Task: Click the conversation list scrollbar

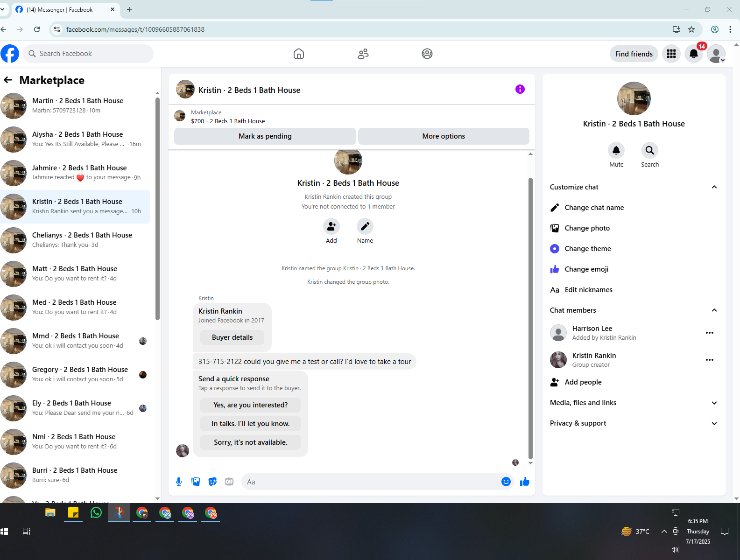Action: (x=157, y=209)
